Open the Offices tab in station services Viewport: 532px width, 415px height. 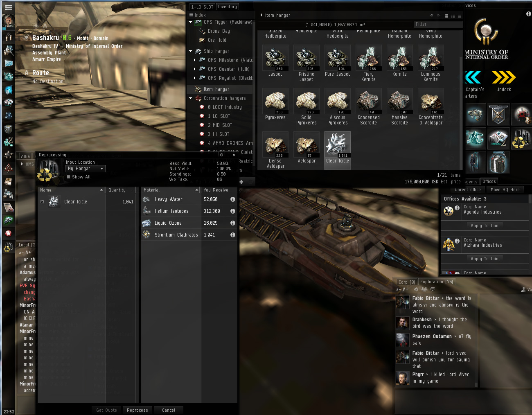489,181
